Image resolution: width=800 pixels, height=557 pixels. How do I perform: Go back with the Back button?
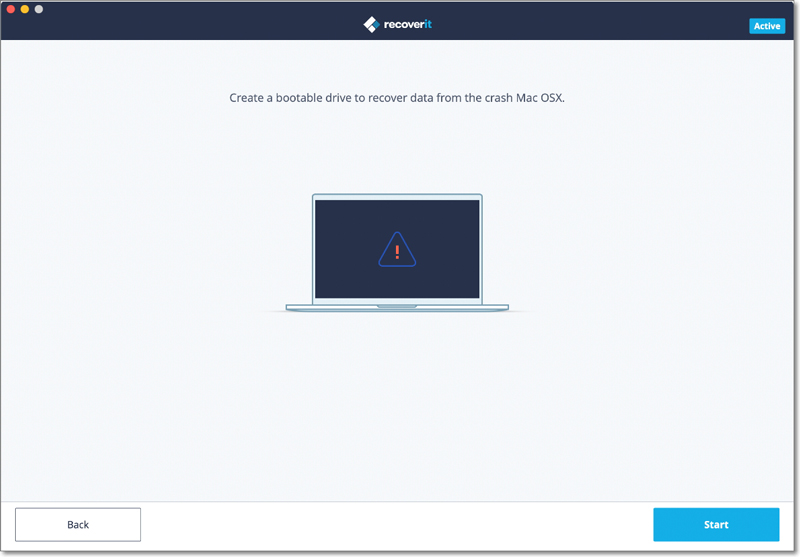click(x=78, y=524)
